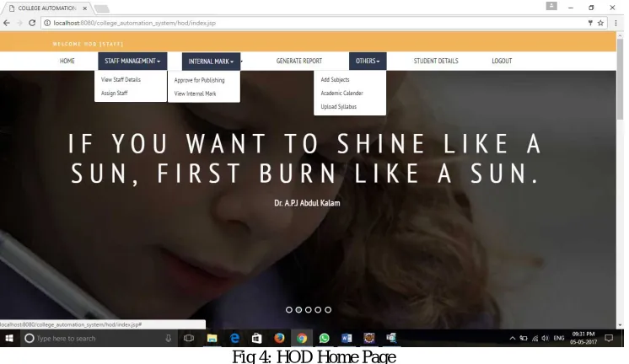
Task: Open the Action Center notification icon
Action: (x=609, y=339)
